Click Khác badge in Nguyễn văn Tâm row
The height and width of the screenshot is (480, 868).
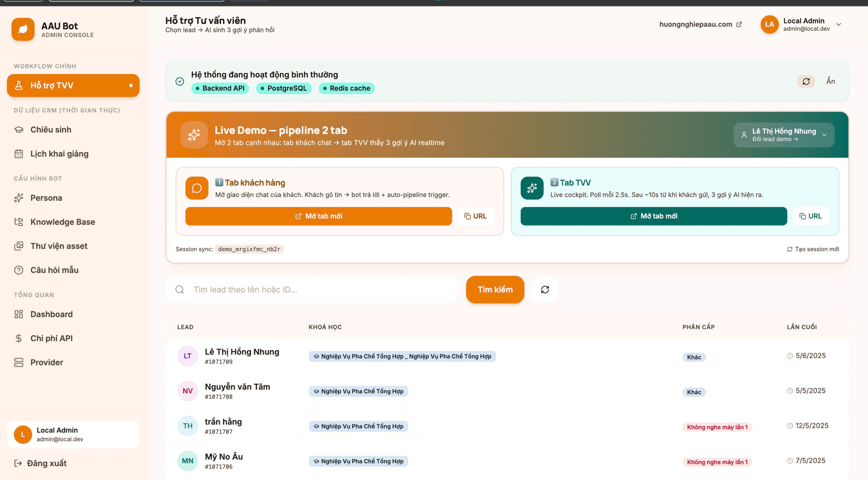point(694,392)
